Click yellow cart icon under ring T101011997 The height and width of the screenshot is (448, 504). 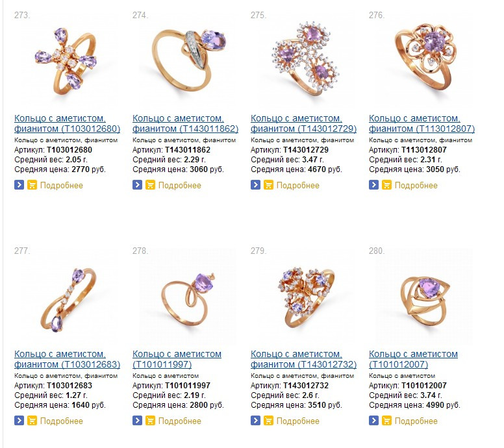(150, 421)
